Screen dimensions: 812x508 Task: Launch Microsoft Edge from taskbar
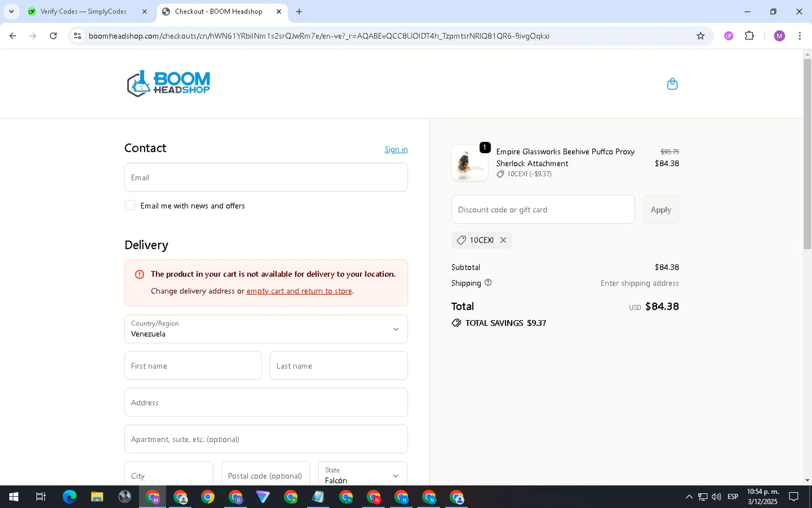pyautogui.click(x=69, y=497)
